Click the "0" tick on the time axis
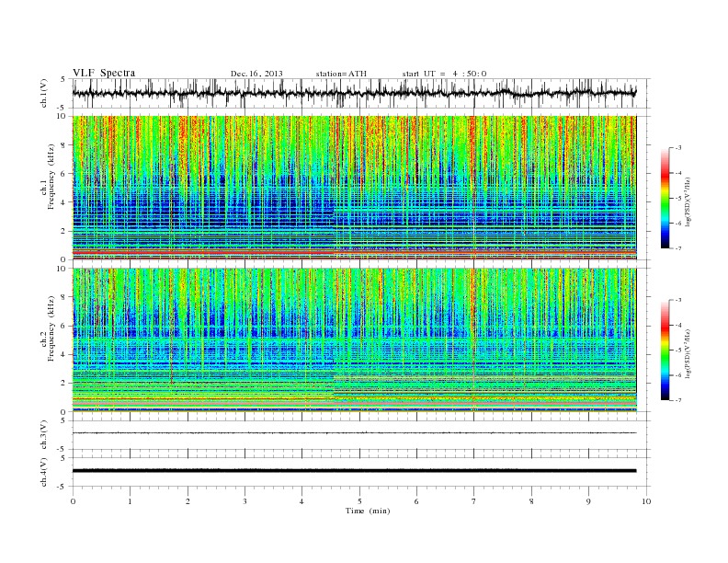The width and height of the screenshot is (728, 563). (73, 501)
